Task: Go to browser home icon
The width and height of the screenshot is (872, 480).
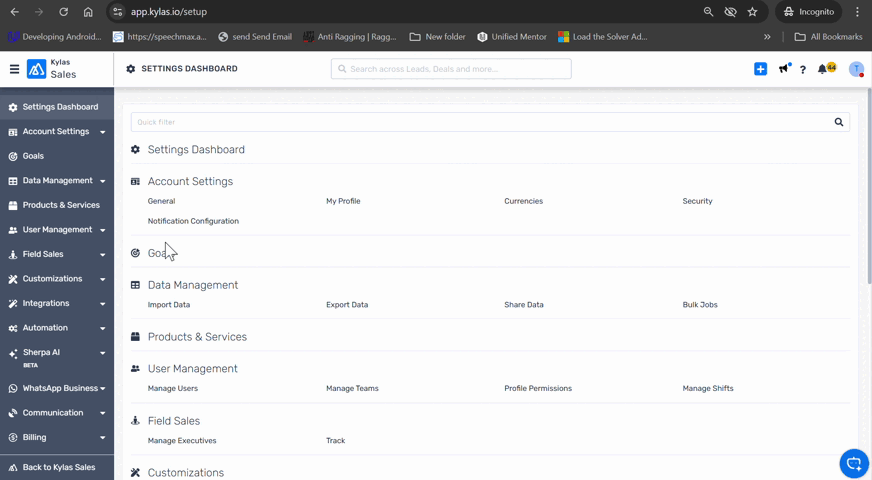Action: (x=88, y=12)
